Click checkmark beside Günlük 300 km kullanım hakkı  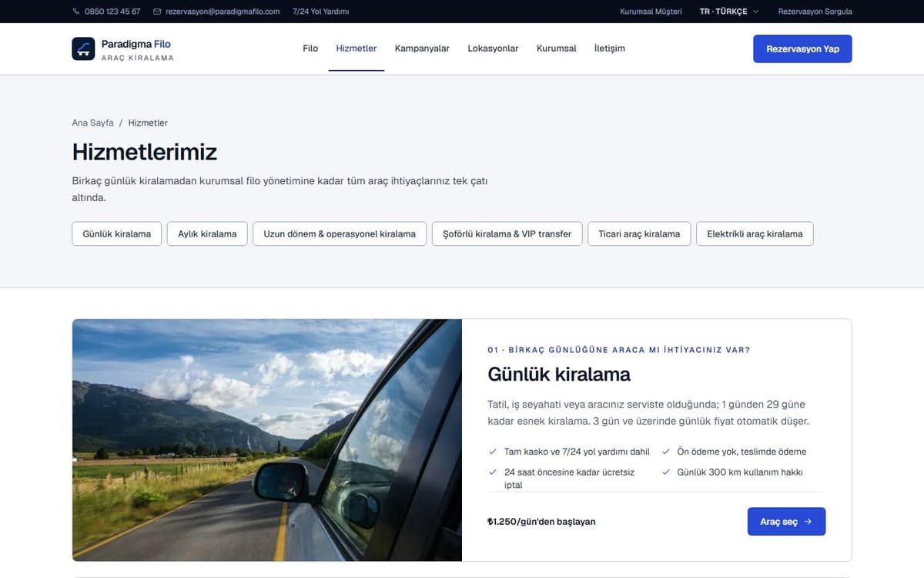[666, 472]
